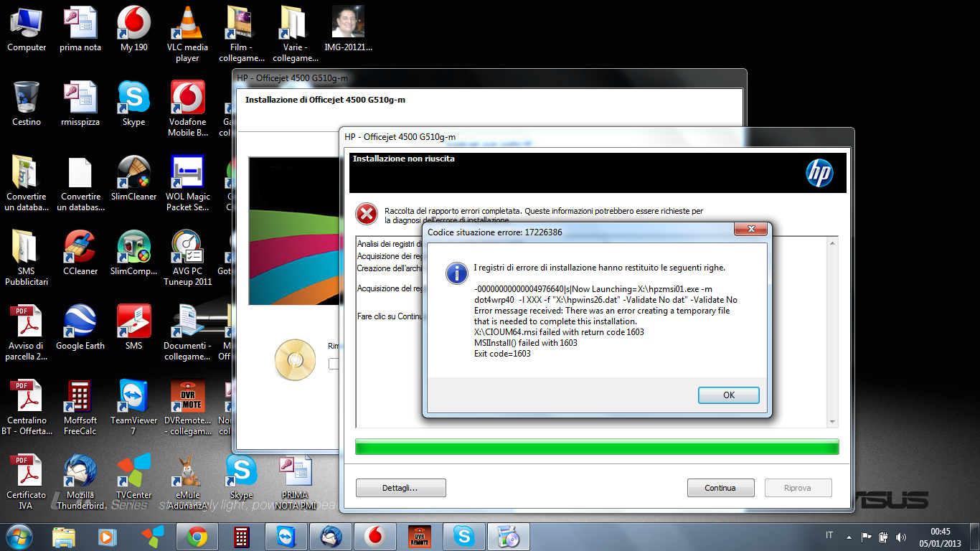Click the 'X:\CIOUM64.msi failed with return code 1603' line
This screenshot has height=551, width=980.
[x=559, y=332]
